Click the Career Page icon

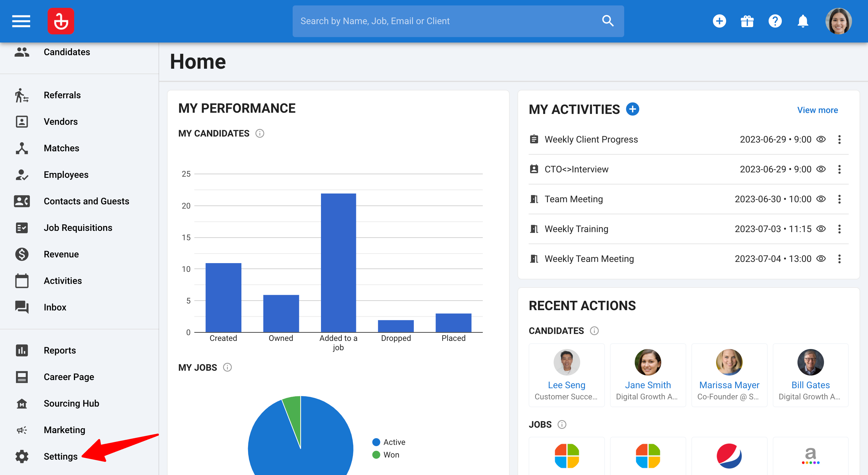(x=22, y=377)
